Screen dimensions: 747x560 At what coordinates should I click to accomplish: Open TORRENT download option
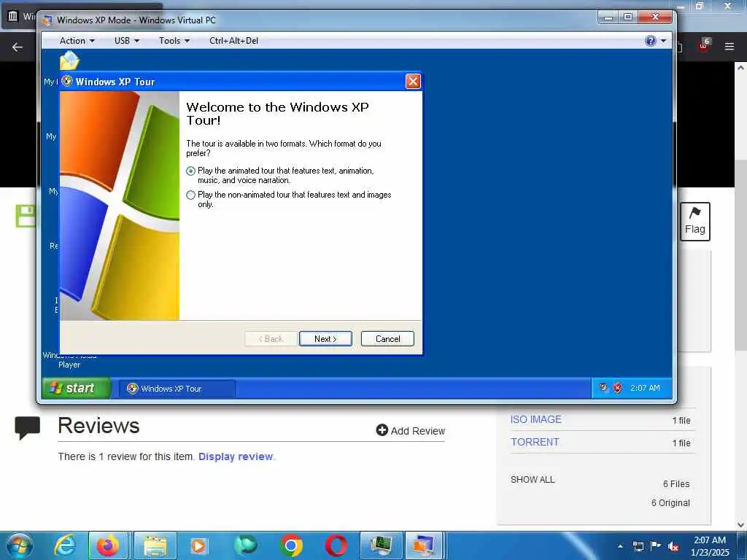pos(535,442)
